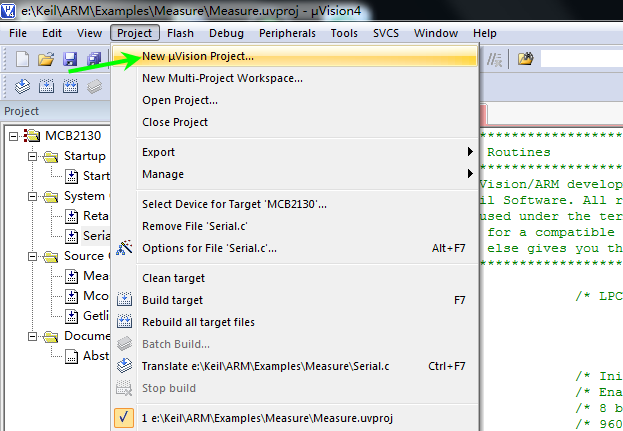Click the Build icon in build toolbar

(x=46, y=86)
